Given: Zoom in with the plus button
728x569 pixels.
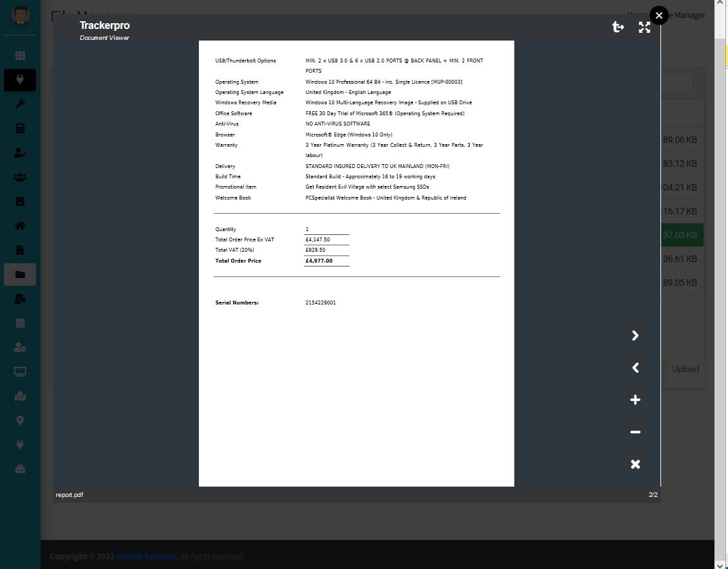Looking at the screenshot, I should [x=635, y=400].
